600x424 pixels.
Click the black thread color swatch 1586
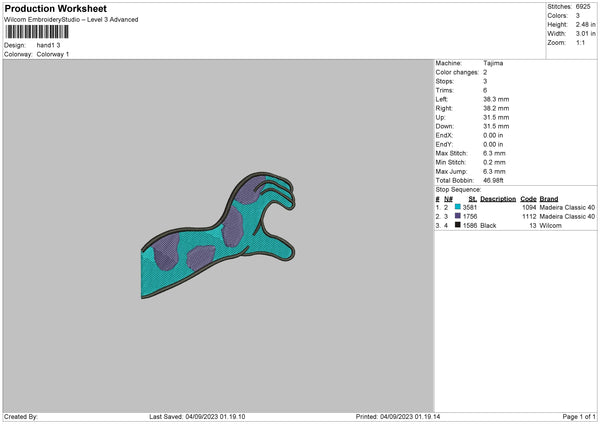pyautogui.click(x=458, y=225)
